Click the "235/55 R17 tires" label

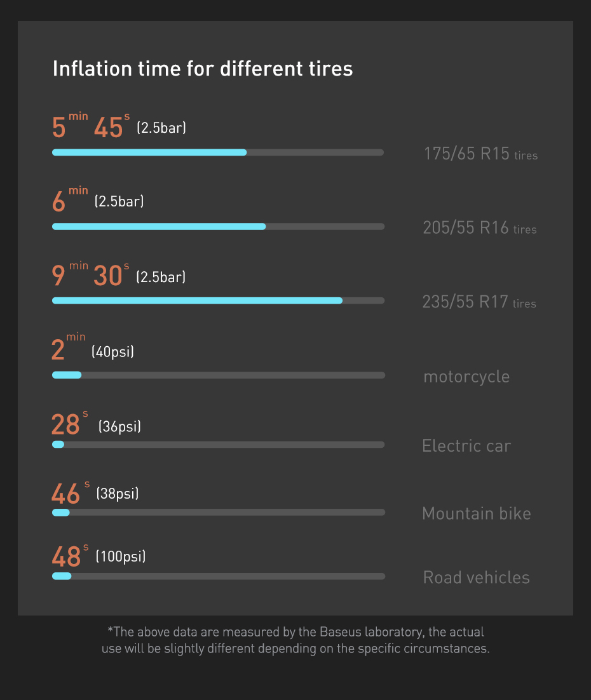(x=479, y=302)
